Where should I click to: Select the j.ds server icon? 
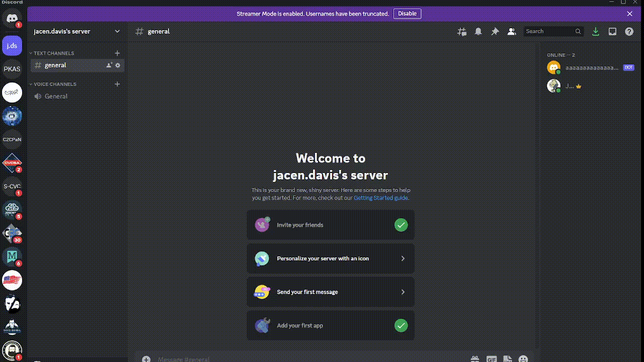(12, 46)
